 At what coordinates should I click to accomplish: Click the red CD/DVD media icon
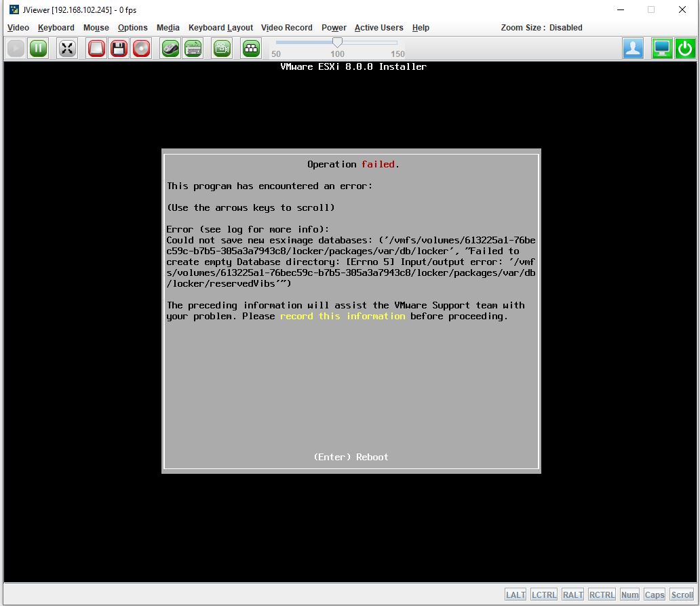141,48
